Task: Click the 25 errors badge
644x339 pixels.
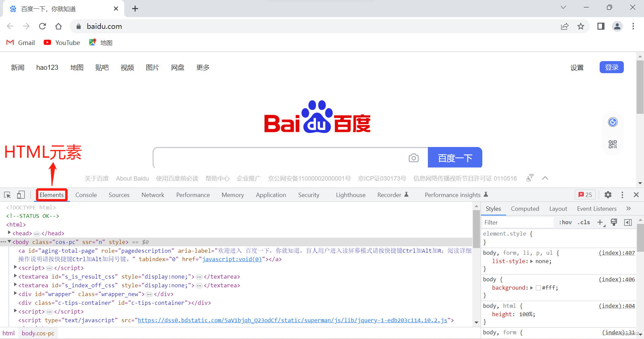Action: click(x=585, y=195)
